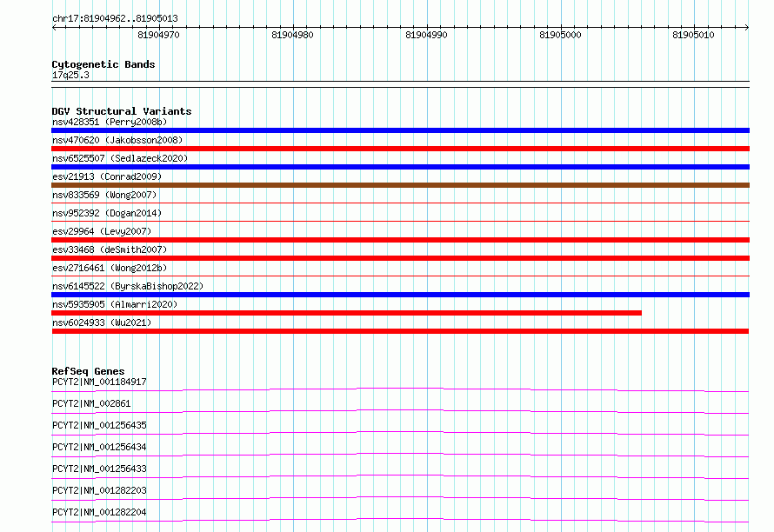This screenshot has height=532, width=774.
Task: Open variant esv21913 (Conrad2009) label
Action: pos(107,176)
